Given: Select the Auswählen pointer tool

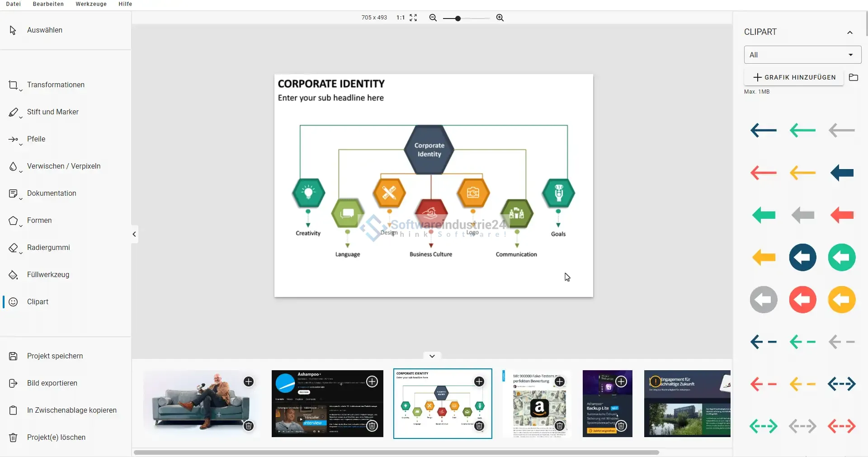Looking at the screenshot, I should click(x=44, y=30).
